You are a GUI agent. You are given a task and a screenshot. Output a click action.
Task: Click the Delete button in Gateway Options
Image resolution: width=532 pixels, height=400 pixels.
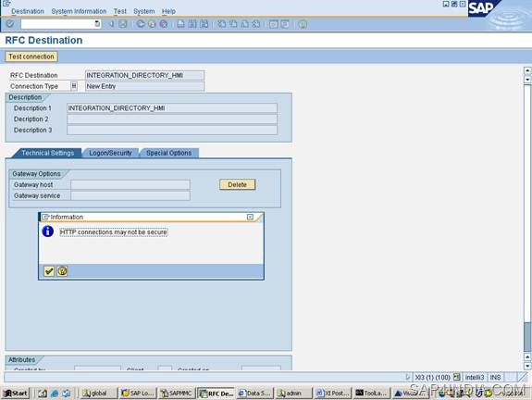pyautogui.click(x=237, y=184)
